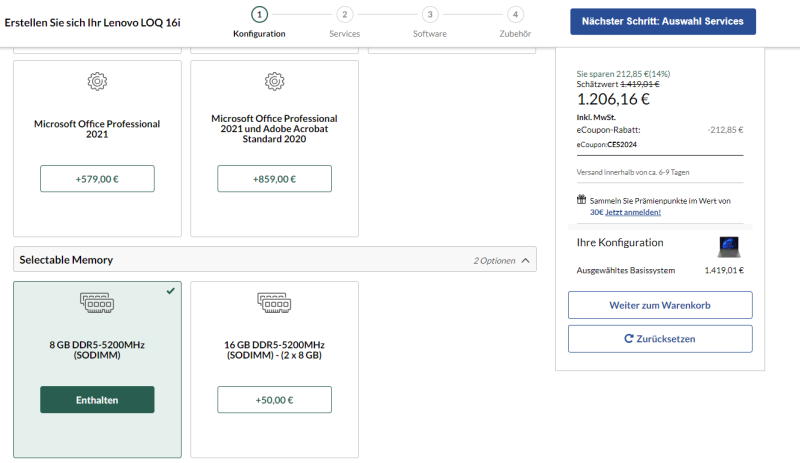Click the gear icon on the Adobe Acrobat Standard card
This screenshot has height=463, width=800.
coord(274,81)
